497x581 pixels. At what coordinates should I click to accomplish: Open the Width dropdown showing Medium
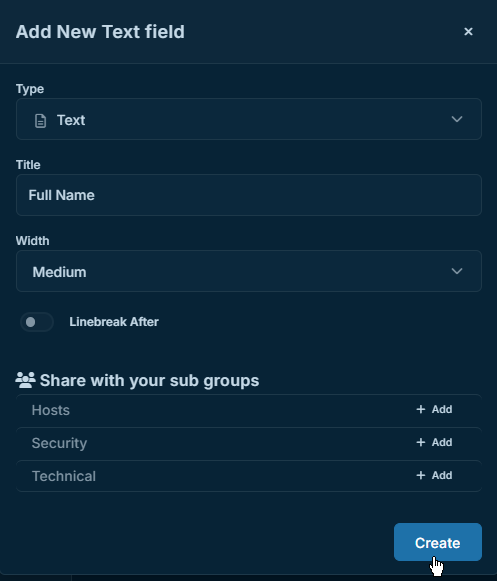[x=249, y=271]
